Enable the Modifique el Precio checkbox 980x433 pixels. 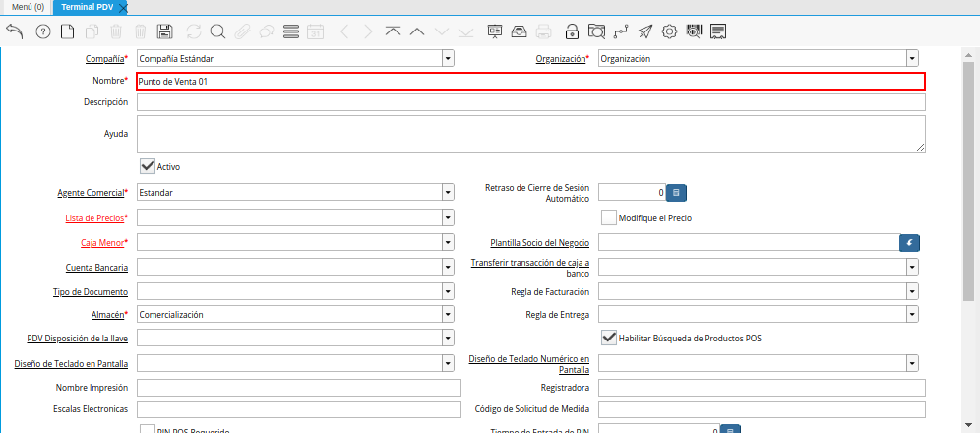pos(609,218)
